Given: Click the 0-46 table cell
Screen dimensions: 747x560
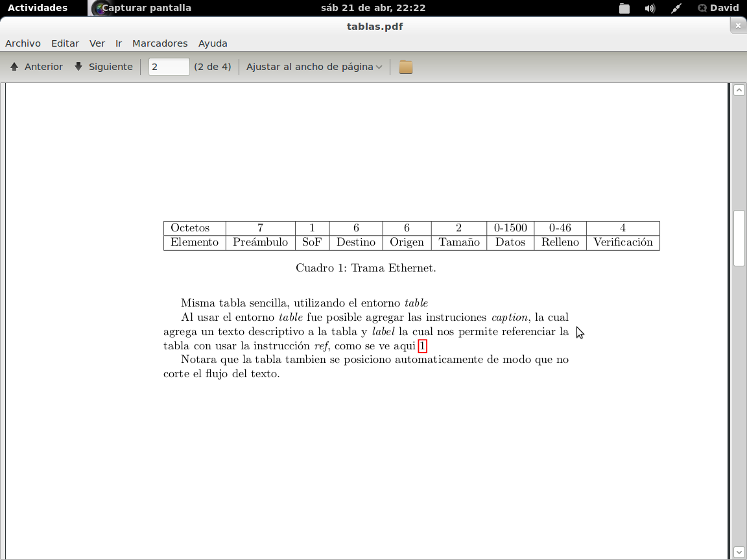Looking at the screenshot, I should (x=560, y=228).
